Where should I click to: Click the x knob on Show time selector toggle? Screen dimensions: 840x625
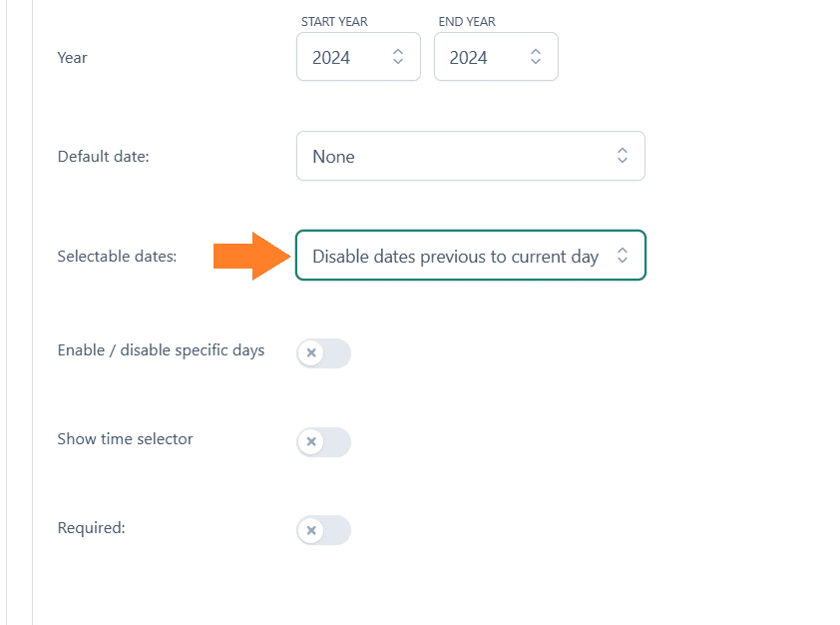click(311, 441)
